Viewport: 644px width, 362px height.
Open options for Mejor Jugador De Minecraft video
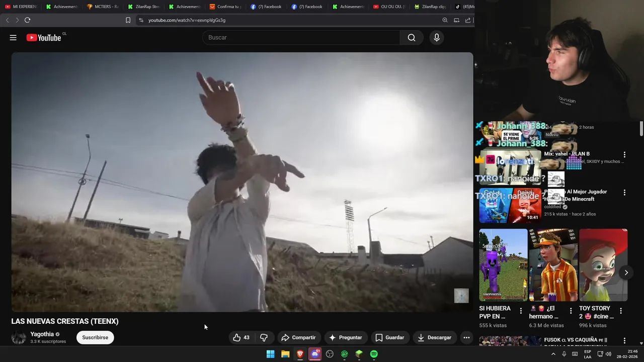(x=624, y=193)
